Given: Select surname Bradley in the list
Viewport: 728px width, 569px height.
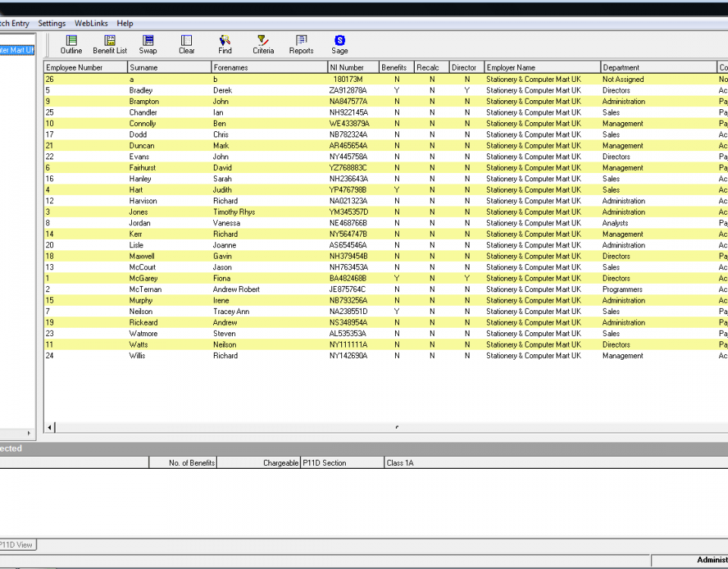Looking at the screenshot, I should pos(141,90).
